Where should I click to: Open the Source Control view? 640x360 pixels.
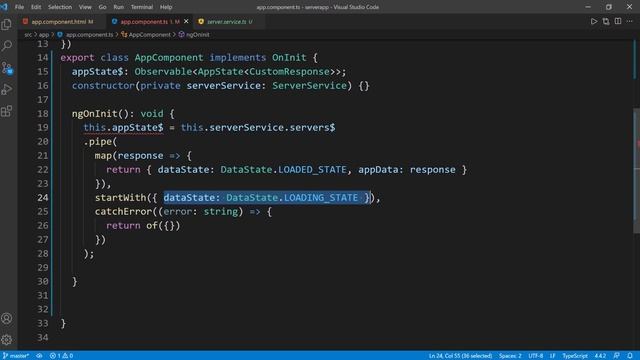click(x=7, y=68)
